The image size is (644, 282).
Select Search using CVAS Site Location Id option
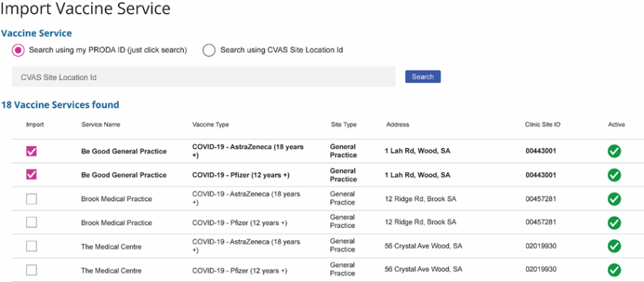[x=209, y=50]
